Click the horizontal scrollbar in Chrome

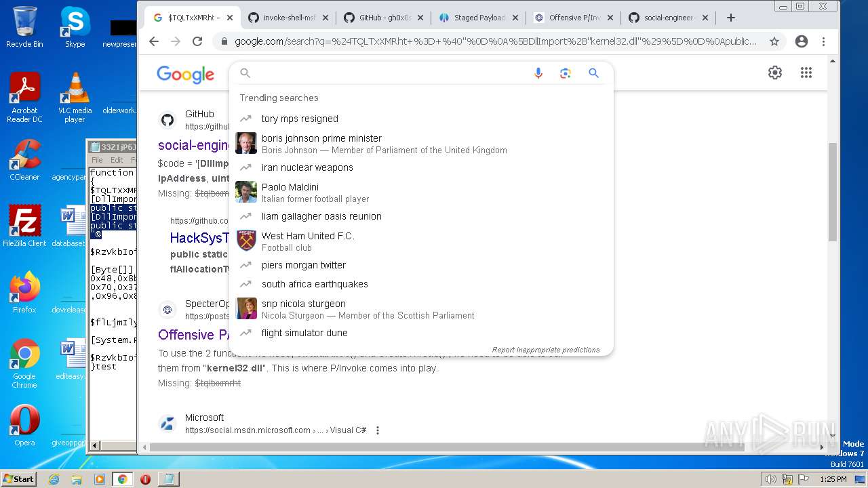(x=448, y=447)
